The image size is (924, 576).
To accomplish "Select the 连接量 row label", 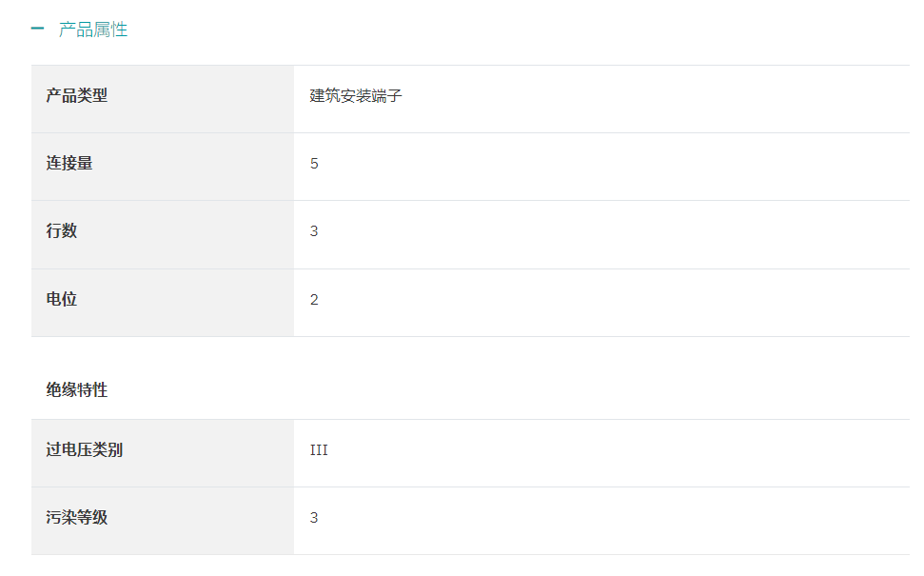I will pyautogui.click(x=163, y=167).
